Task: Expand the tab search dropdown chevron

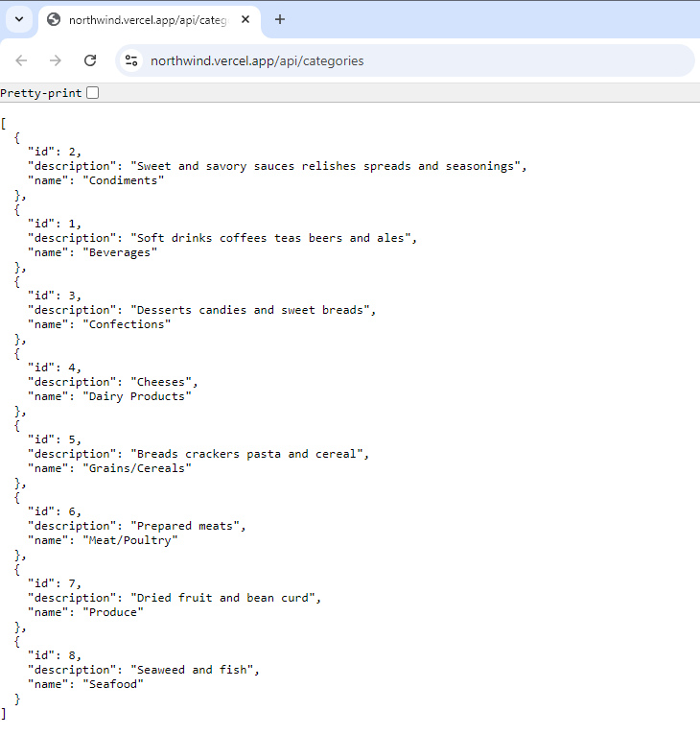Action: coord(19,19)
